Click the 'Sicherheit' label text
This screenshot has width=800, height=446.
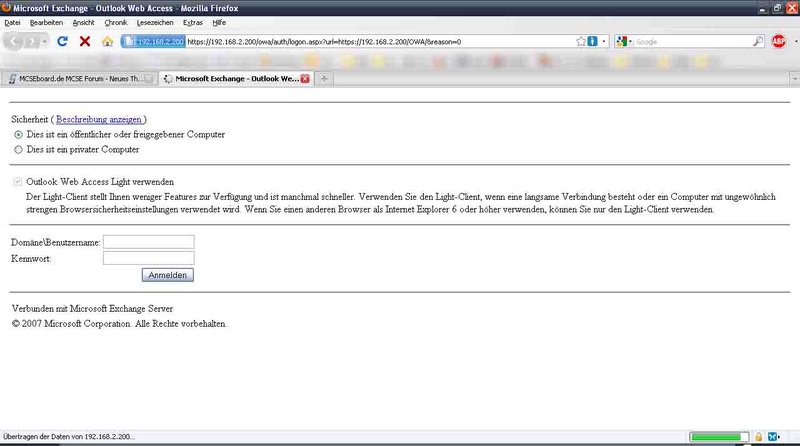coord(30,119)
